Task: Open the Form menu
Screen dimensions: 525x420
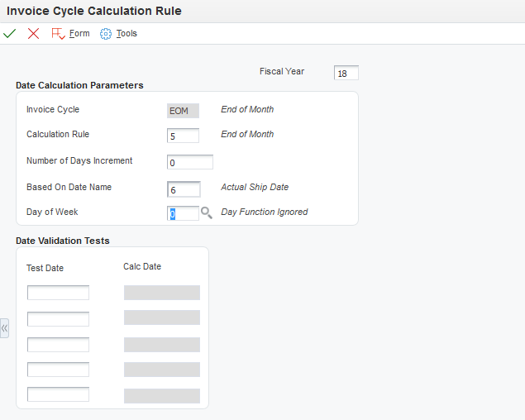Action: pyautogui.click(x=79, y=34)
